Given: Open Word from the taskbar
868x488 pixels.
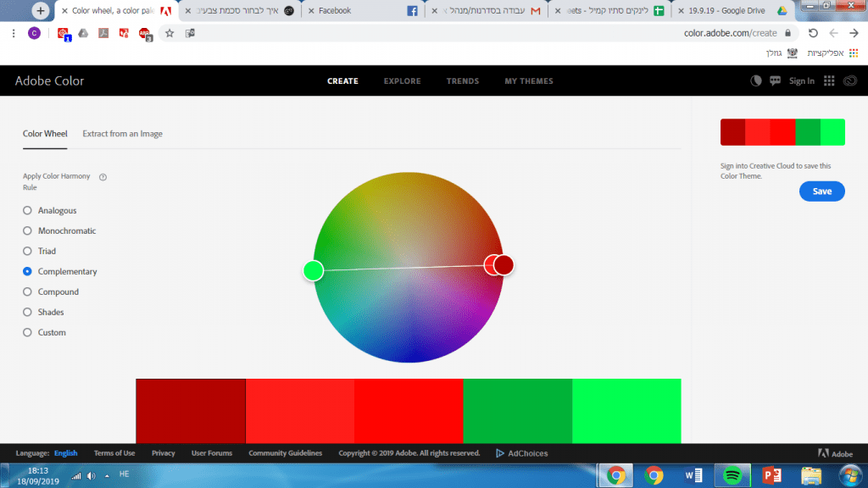Looking at the screenshot, I should tap(693, 475).
